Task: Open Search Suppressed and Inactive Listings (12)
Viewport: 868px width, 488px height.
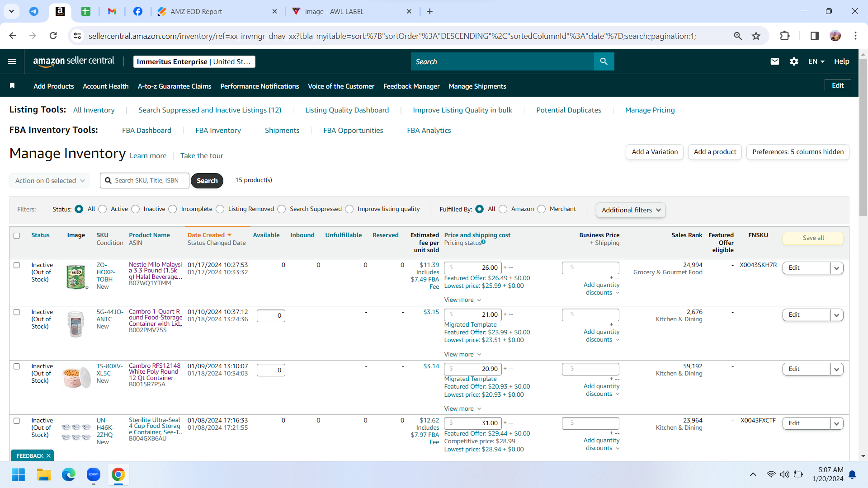Action: point(210,110)
